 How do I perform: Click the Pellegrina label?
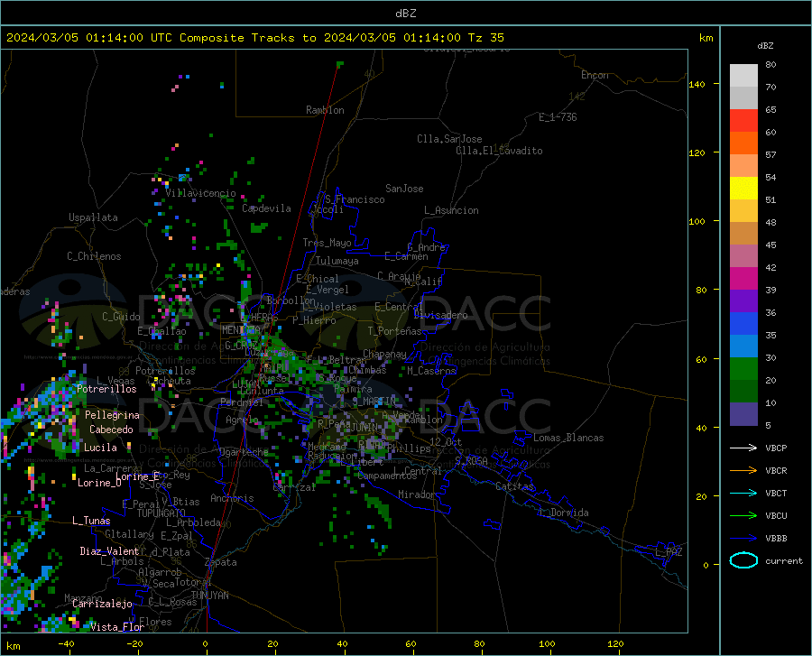[112, 415]
